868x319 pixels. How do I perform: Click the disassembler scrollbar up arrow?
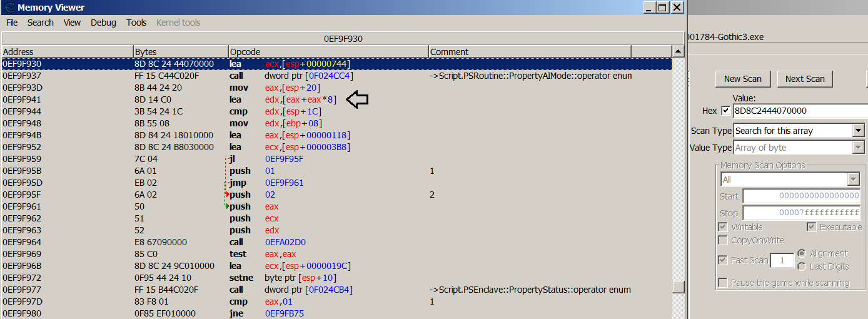[x=677, y=51]
